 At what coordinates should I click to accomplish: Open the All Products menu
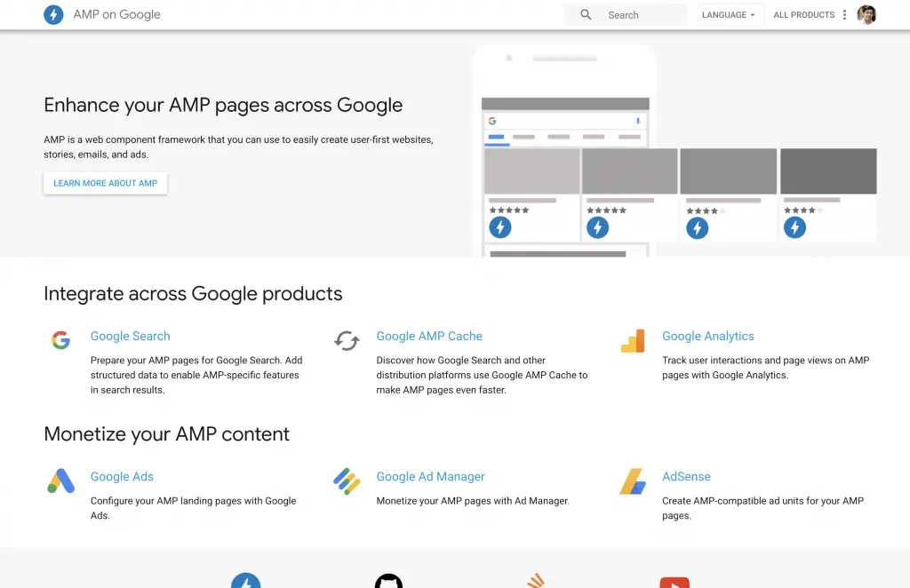(x=803, y=15)
